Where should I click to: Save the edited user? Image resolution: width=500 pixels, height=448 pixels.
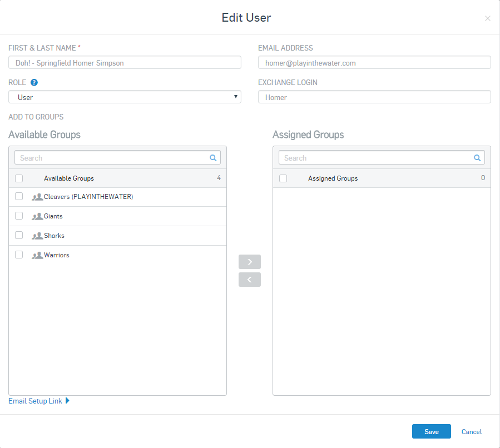(431, 431)
